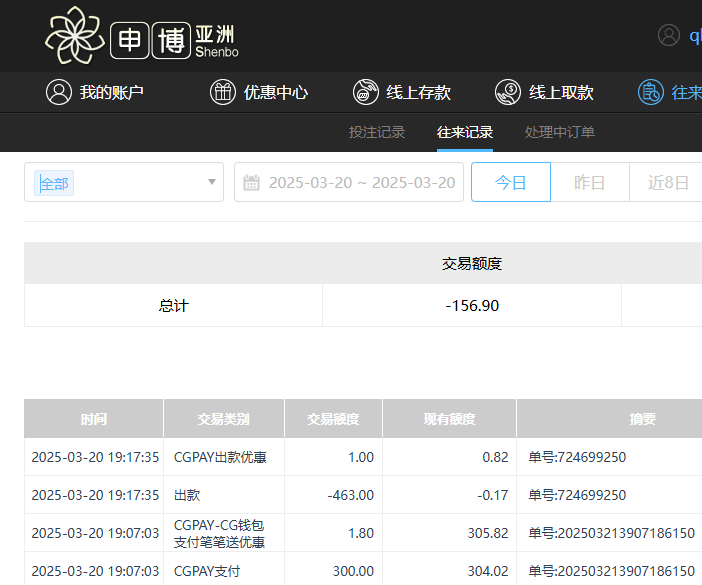Screen dimensions: 702x585
Task: Click the 300.00 amount cell
Action: click(x=333, y=571)
